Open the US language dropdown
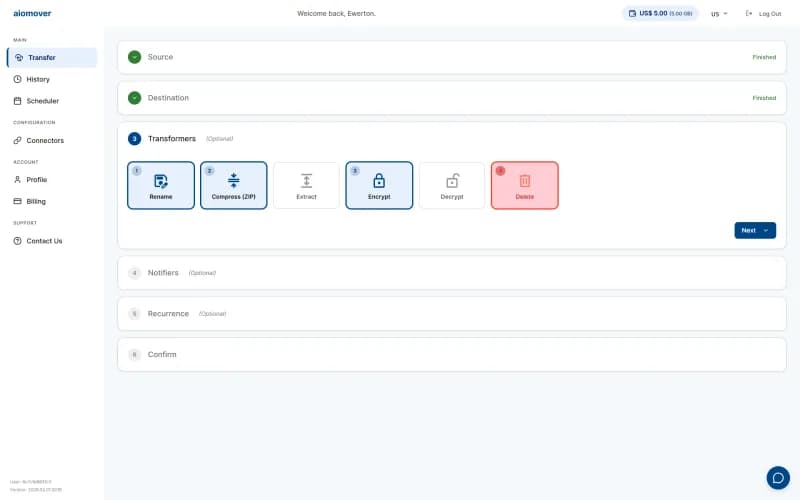 pyautogui.click(x=719, y=14)
